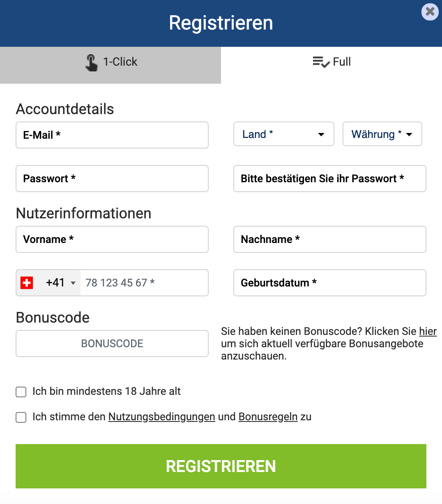Click the E-Mail input field
Image resolution: width=442 pixels, height=504 pixels.
pos(112,135)
